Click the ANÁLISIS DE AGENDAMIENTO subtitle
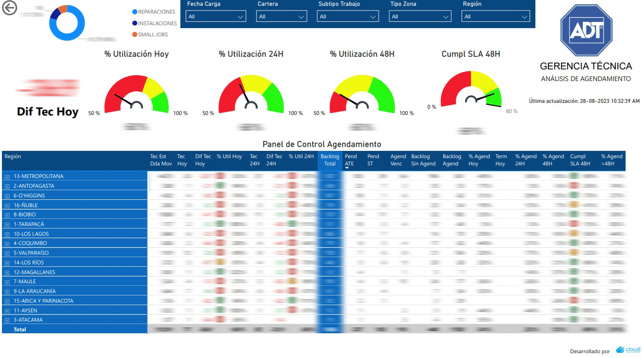The height and width of the screenshot is (358, 644). pos(586,79)
